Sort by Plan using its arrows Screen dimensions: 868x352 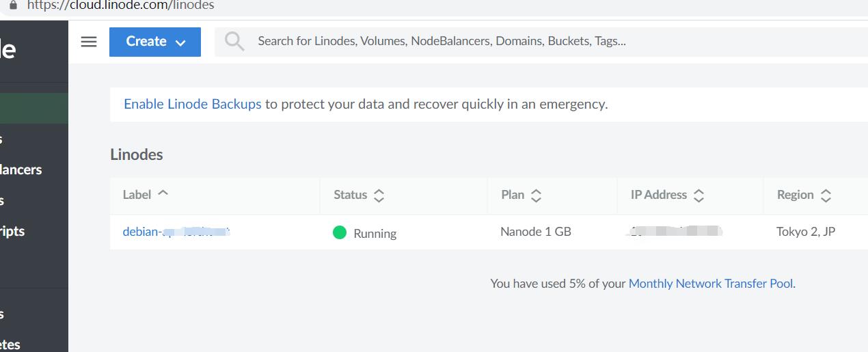(537, 195)
